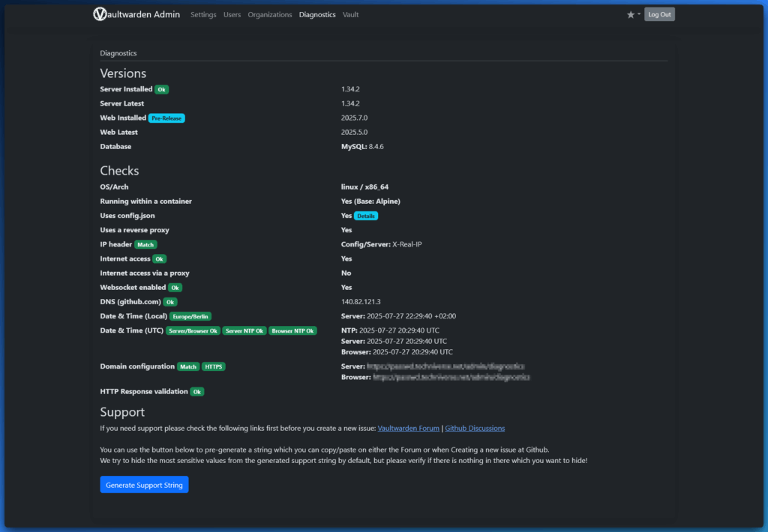
Task: Click the Yes value for reverse proxy
Action: (x=346, y=230)
